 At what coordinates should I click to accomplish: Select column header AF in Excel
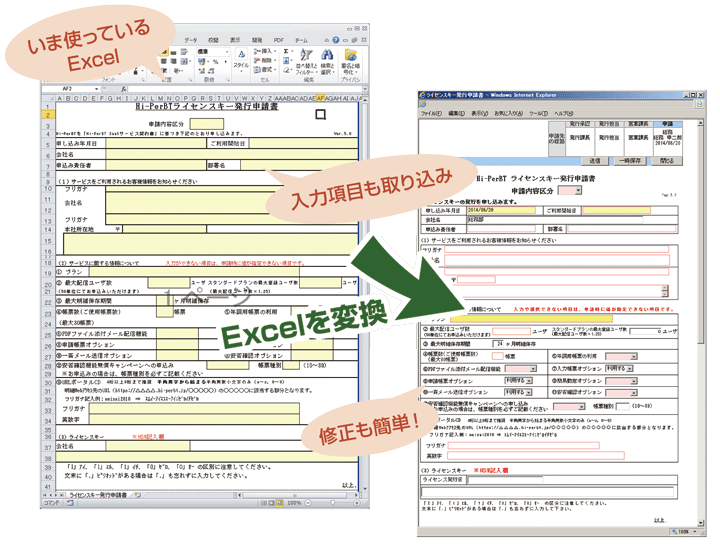[x=320, y=98]
